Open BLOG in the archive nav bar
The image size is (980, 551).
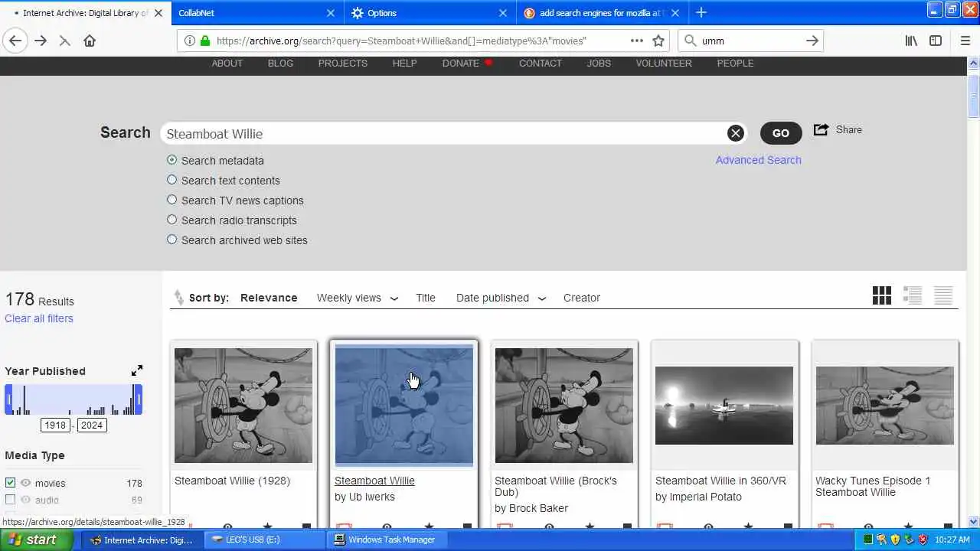(280, 64)
